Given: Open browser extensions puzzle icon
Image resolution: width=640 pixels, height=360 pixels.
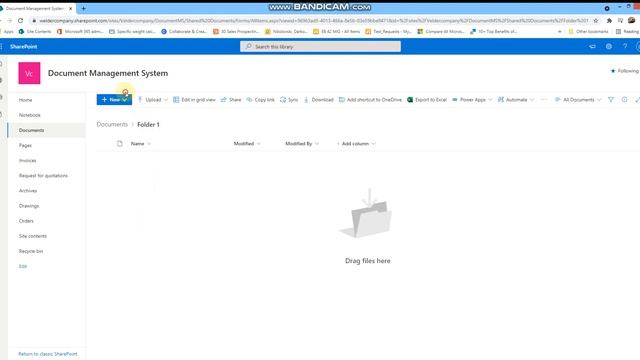Looking at the screenshot, I should tap(609, 20).
